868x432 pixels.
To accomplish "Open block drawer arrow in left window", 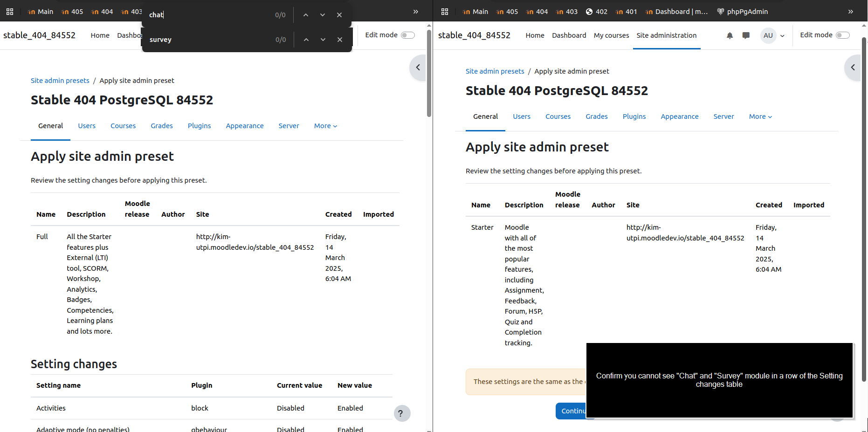I will [418, 68].
